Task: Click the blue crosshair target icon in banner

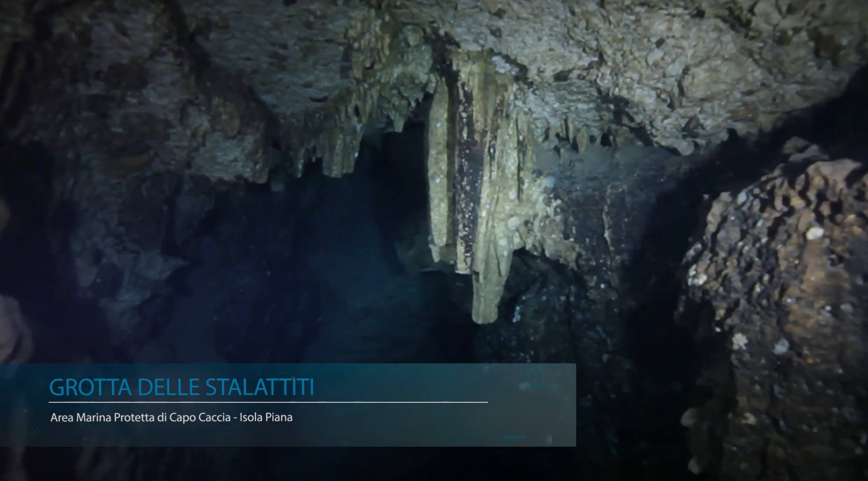Action: click(x=535, y=379)
